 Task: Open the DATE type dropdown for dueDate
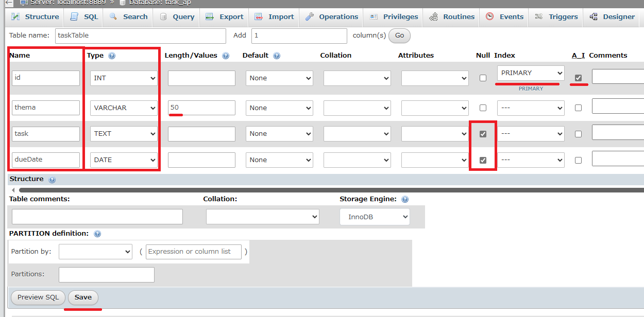pyautogui.click(x=124, y=160)
